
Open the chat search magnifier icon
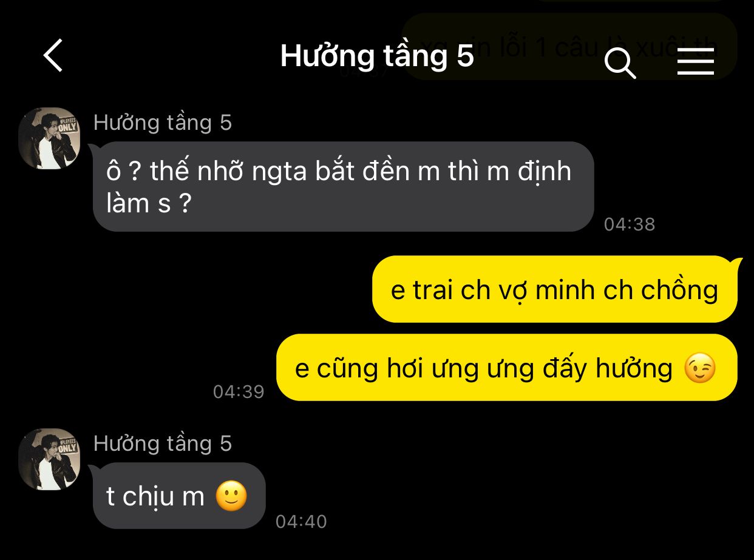tap(620, 63)
